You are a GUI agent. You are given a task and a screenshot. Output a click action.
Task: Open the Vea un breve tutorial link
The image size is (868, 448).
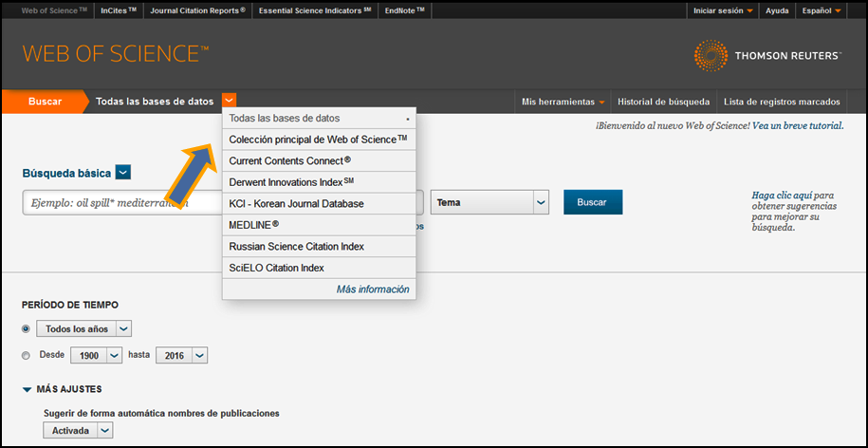pos(798,125)
